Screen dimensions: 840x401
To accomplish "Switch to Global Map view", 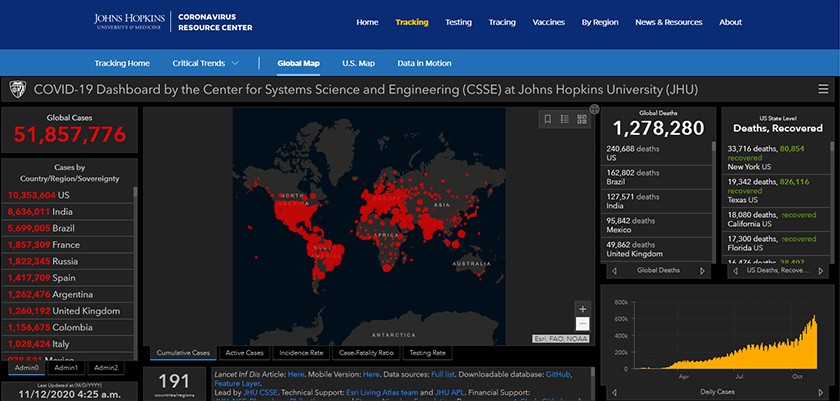I will click(x=298, y=63).
